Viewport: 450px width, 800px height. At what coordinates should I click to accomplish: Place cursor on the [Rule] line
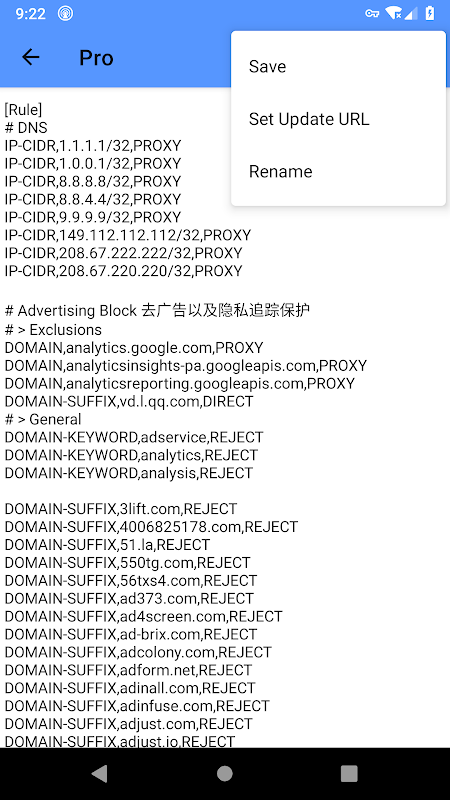(x=23, y=110)
